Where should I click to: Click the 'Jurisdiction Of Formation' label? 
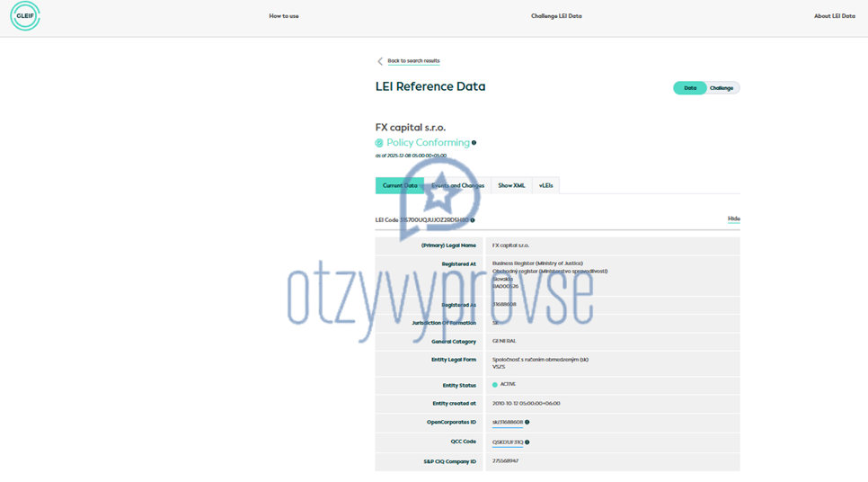444,323
